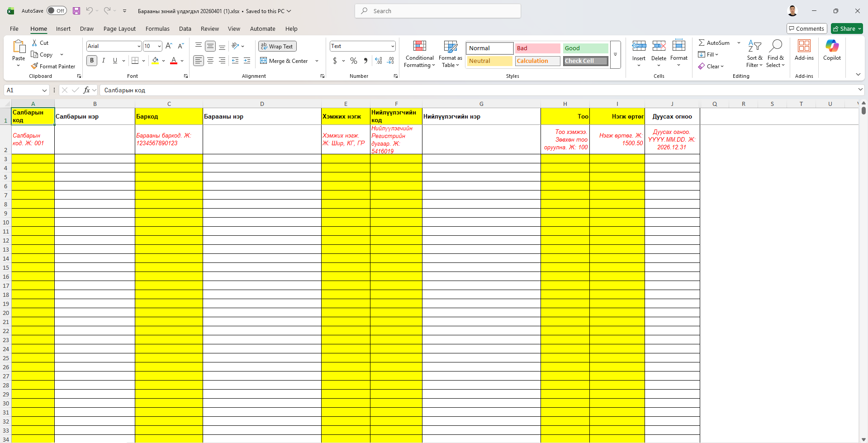Click the Sort & Filter icon
Screen dimensions: 868x443
pyautogui.click(x=754, y=46)
